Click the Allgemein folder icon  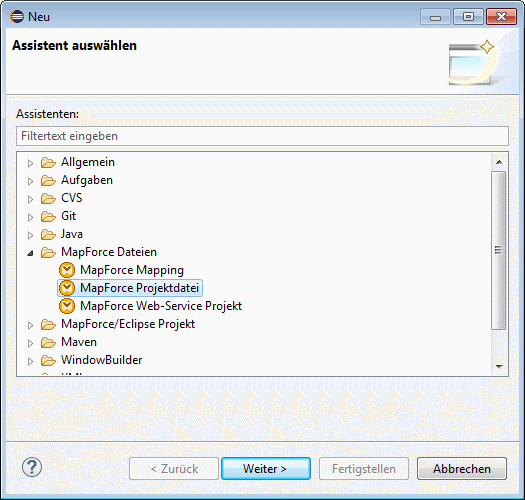(48, 163)
